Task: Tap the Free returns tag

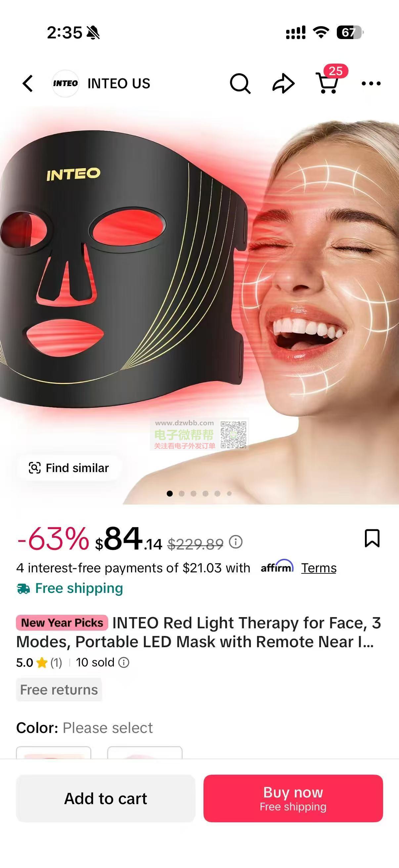Action: pos(59,690)
